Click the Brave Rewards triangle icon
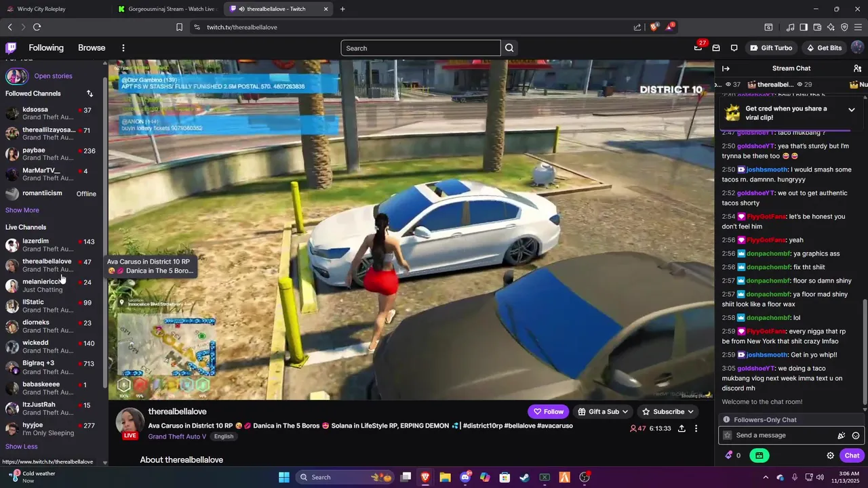 669,27
